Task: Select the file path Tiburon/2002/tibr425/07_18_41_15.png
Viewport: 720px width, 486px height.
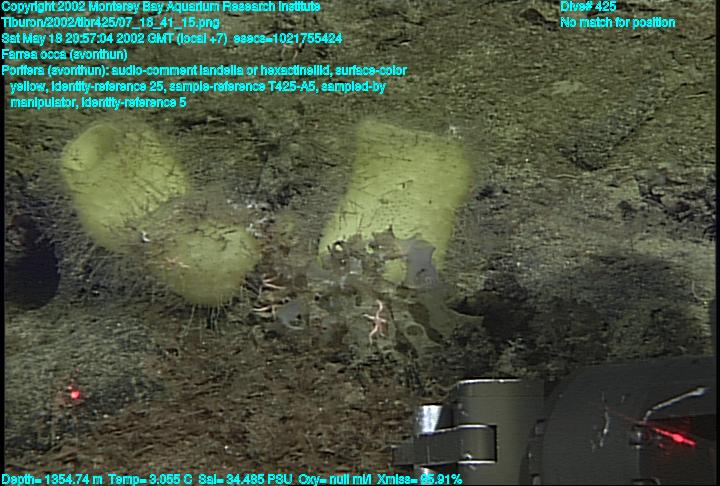Action: tap(110, 23)
